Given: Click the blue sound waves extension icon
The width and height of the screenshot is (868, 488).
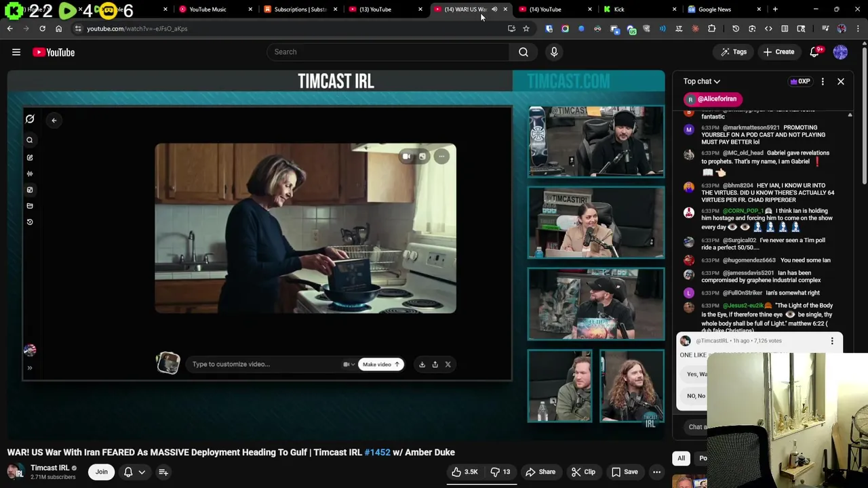Looking at the screenshot, I should 663,28.
